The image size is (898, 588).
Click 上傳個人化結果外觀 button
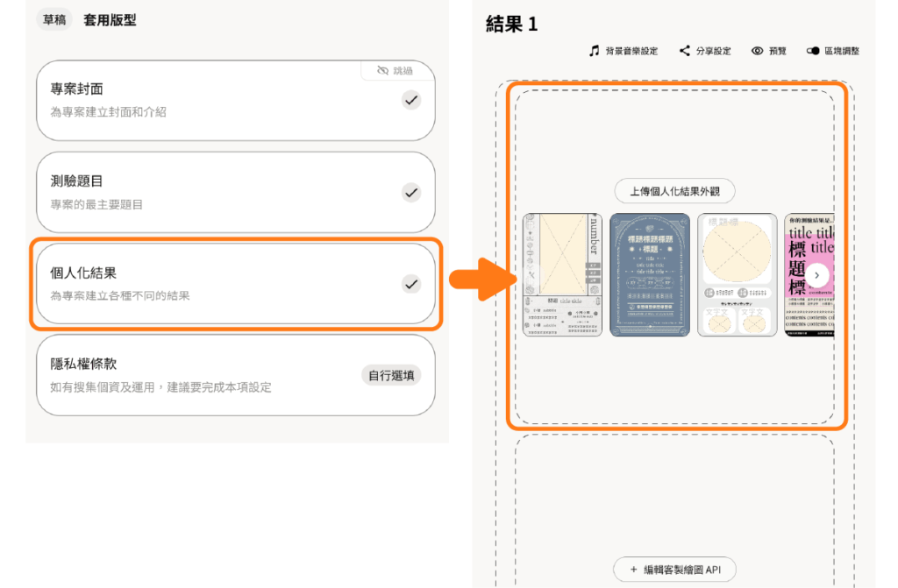pos(674,191)
